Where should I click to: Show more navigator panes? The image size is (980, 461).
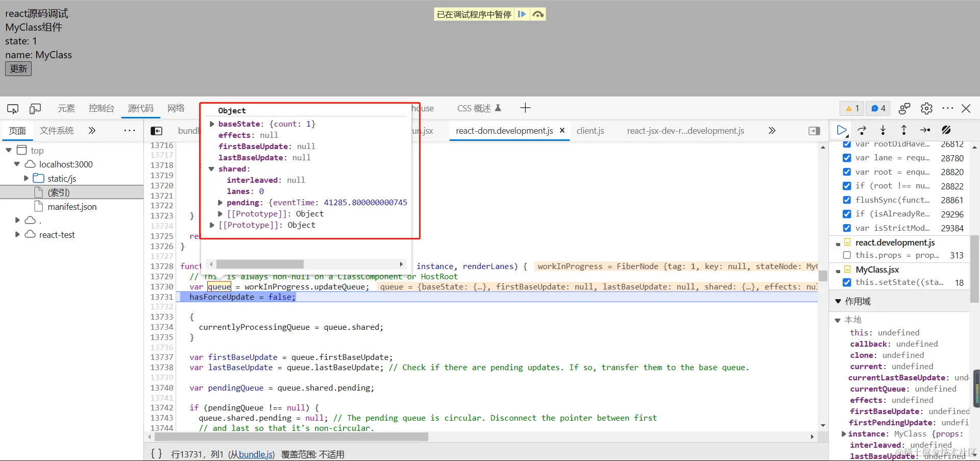[x=92, y=131]
